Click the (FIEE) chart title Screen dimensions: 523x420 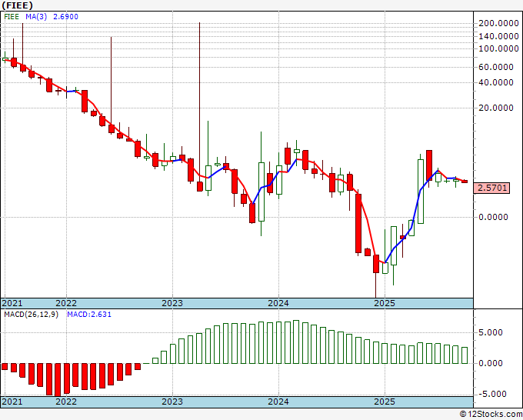(x=18, y=5)
